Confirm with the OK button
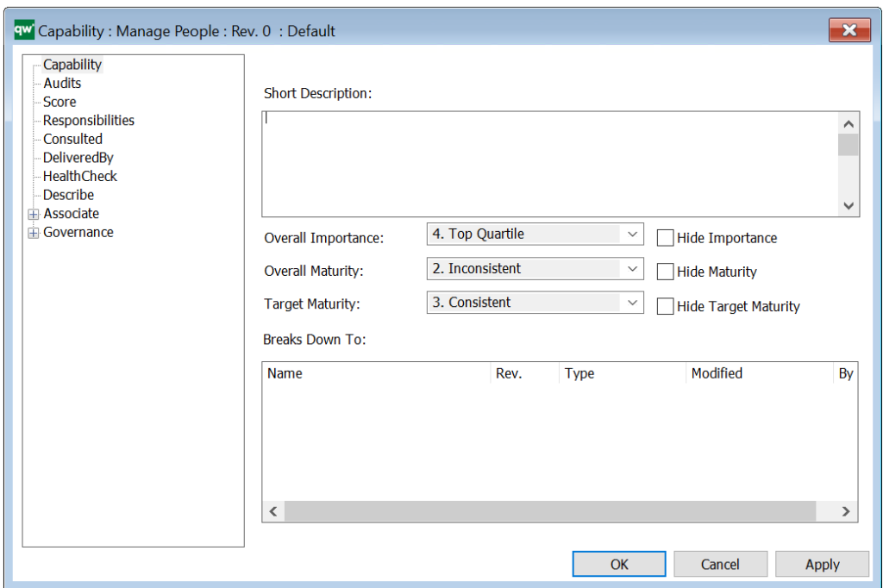 619,564
